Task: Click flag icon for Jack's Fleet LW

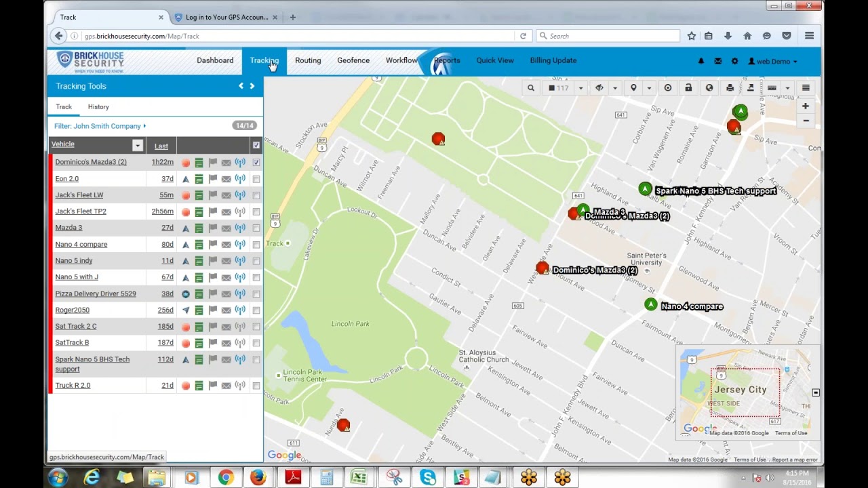Action: pyautogui.click(x=212, y=195)
